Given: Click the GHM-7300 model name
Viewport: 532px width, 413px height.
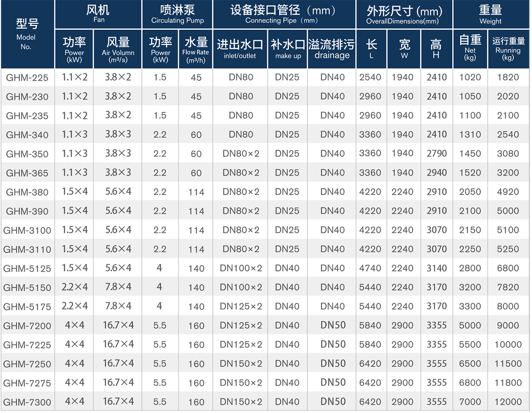Looking at the screenshot, I should (x=27, y=402).
